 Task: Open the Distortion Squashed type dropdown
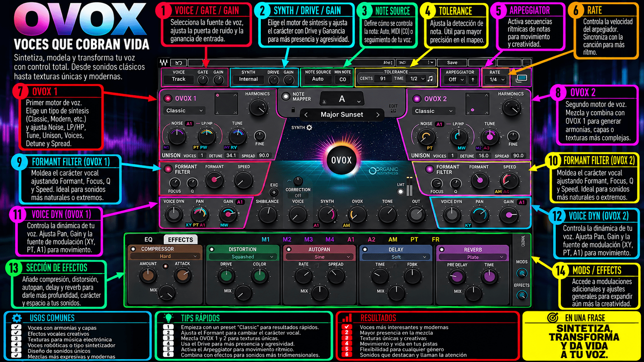tap(243, 257)
